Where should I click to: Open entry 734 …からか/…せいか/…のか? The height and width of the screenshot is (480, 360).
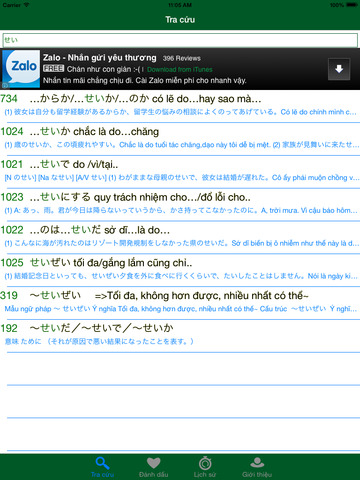coord(180,106)
